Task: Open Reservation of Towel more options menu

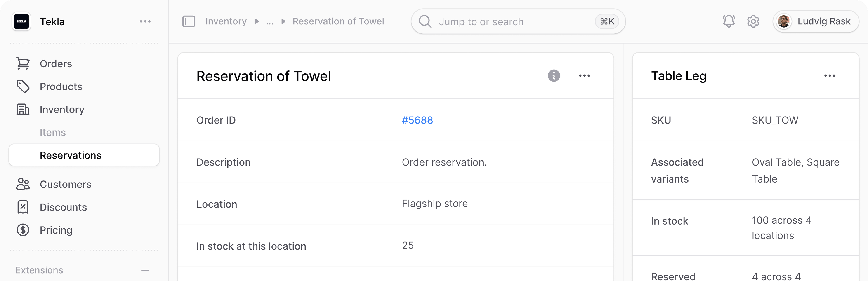Action: coord(584,76)
